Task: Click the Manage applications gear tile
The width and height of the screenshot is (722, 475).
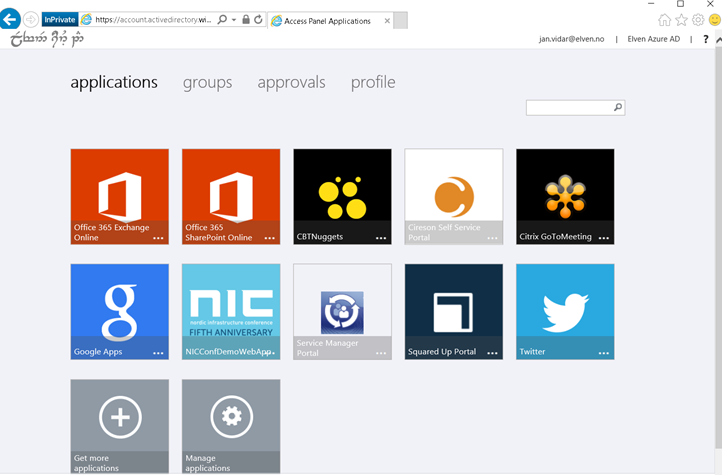Action: pyautogui.click(x=231, y=426)
